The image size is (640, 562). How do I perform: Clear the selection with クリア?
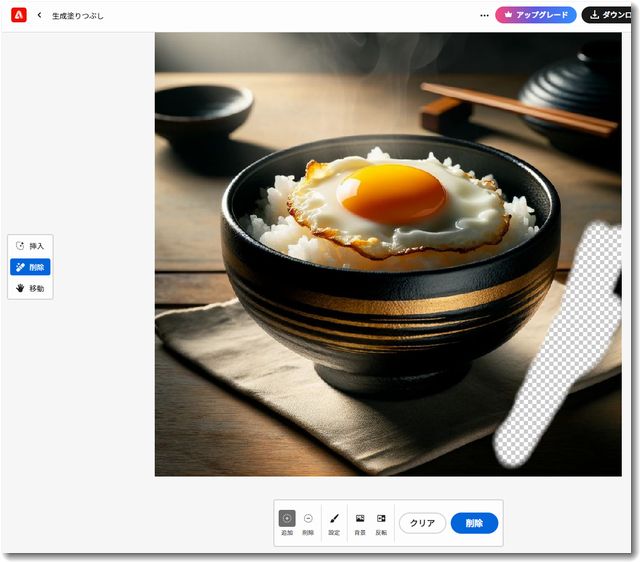point(422,523)
